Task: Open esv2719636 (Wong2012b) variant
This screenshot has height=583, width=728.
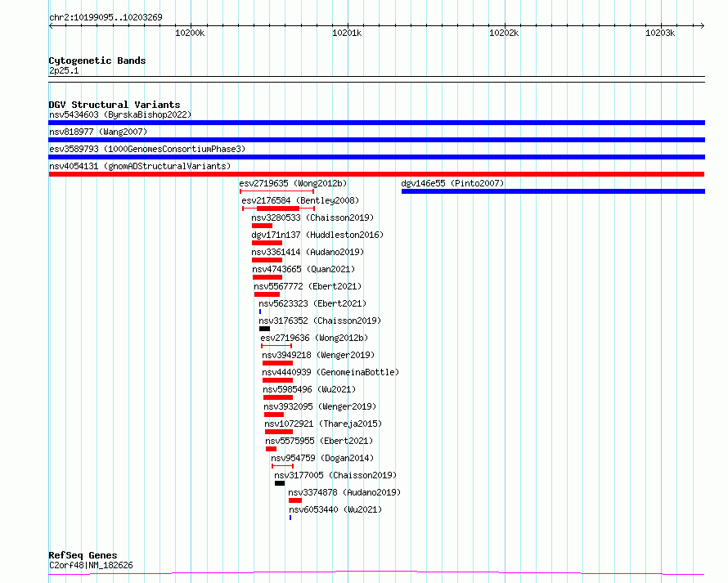Action: pyautogui.click(x=314, y=338)
